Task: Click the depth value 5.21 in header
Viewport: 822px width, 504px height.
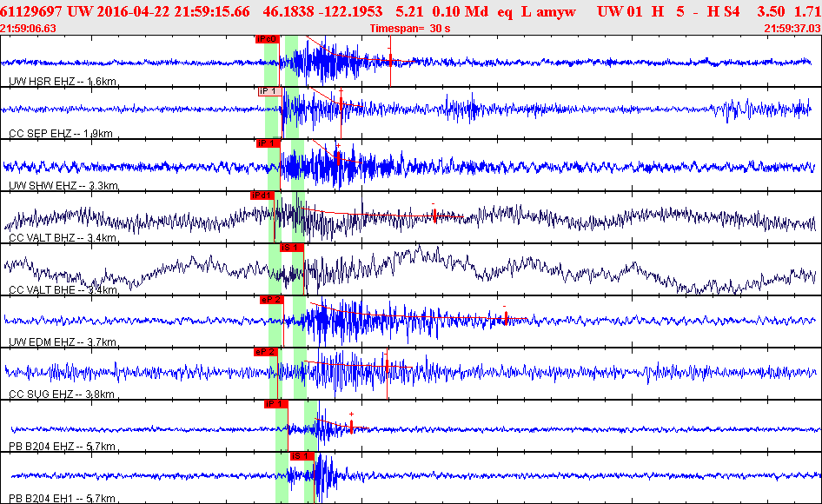Action: point(409,11)
